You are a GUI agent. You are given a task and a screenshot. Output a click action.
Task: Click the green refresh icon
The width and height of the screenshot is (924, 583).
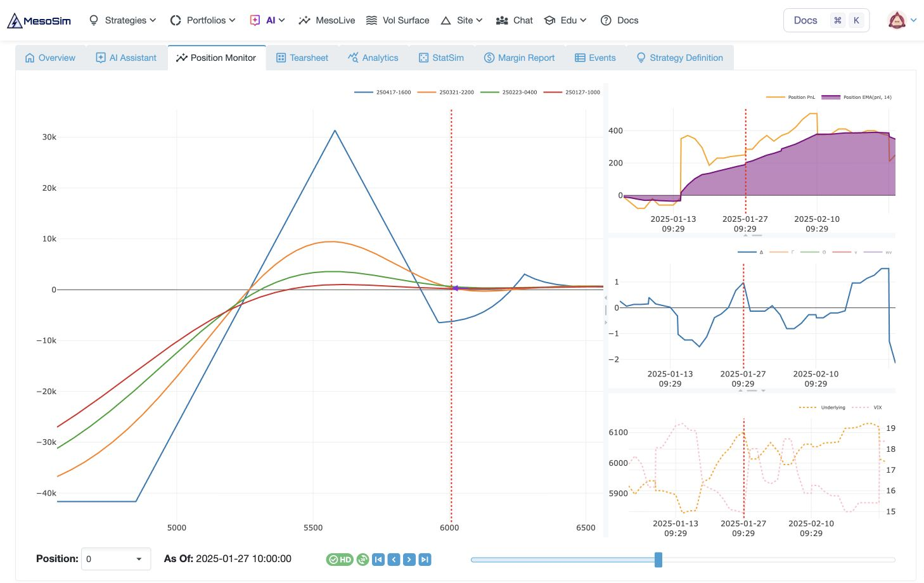click(x=363, y=560)
